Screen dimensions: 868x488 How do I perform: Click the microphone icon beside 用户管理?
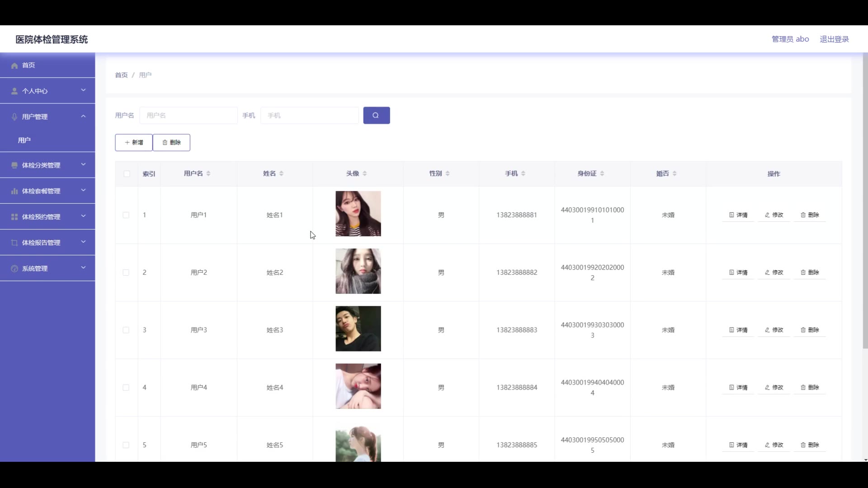point(14,117)
